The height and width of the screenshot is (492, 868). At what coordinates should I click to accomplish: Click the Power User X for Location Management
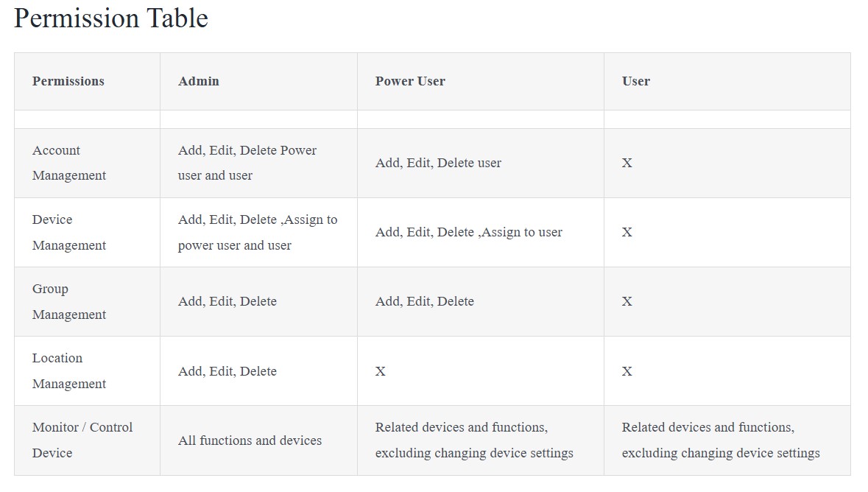pyautogui.click(x=381, y=371)
